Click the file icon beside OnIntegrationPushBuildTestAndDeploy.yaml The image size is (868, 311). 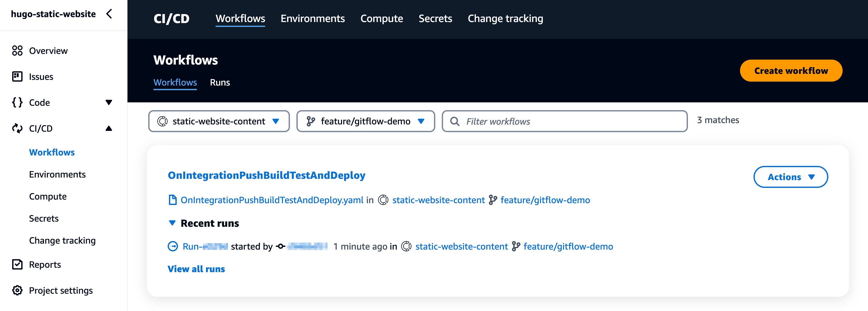(173, 200)
